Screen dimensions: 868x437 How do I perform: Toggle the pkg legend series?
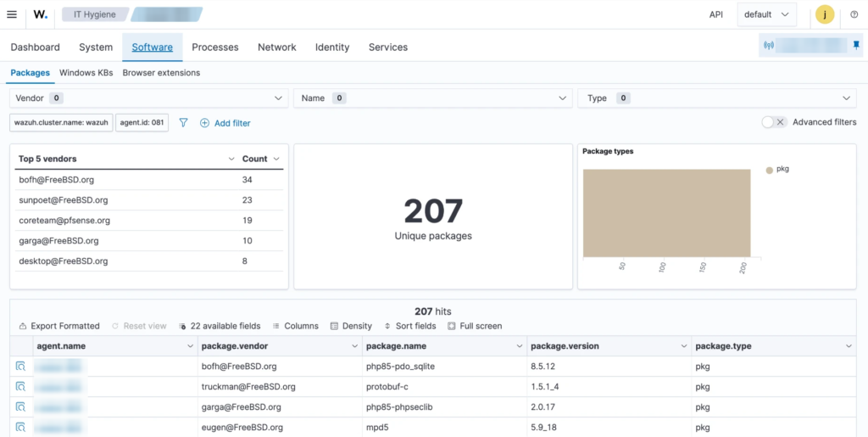coord(777,170)
